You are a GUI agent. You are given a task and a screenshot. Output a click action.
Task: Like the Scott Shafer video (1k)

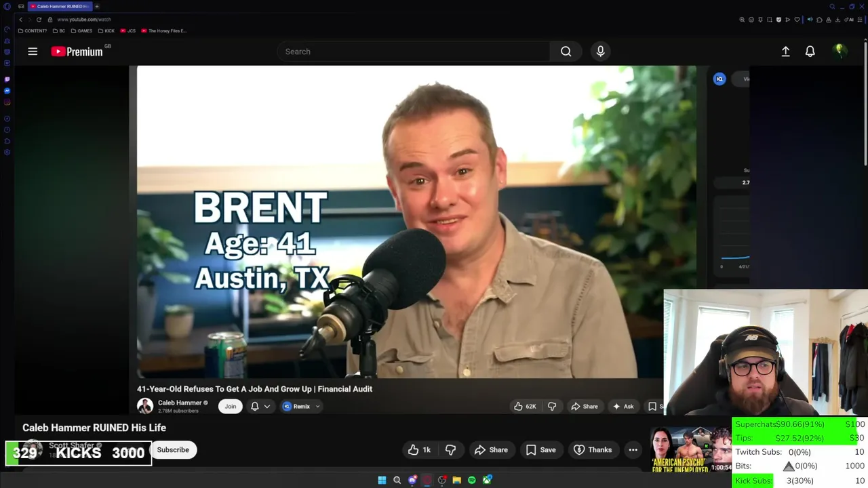coord(419,450)
